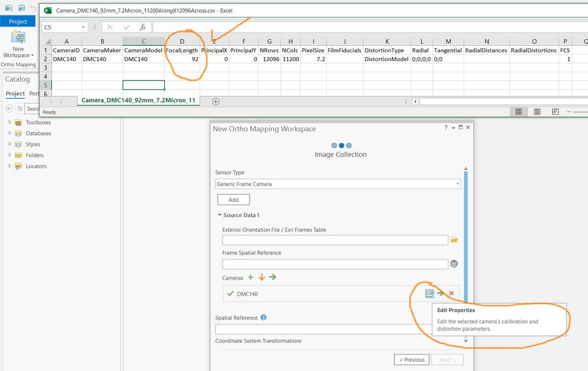The height and width of the screenshot is (371, 588).
Task: Open the Project ribbon tab
Action: click(18, 21)
